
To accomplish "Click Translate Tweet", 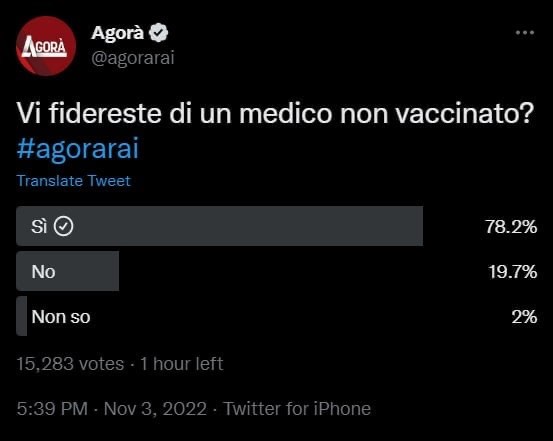I will (x=73, y=181).
